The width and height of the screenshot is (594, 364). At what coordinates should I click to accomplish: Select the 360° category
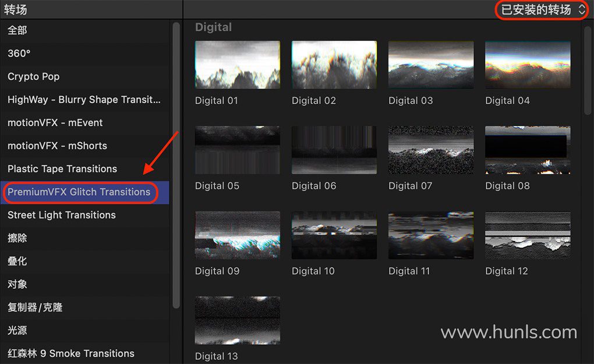85,54
